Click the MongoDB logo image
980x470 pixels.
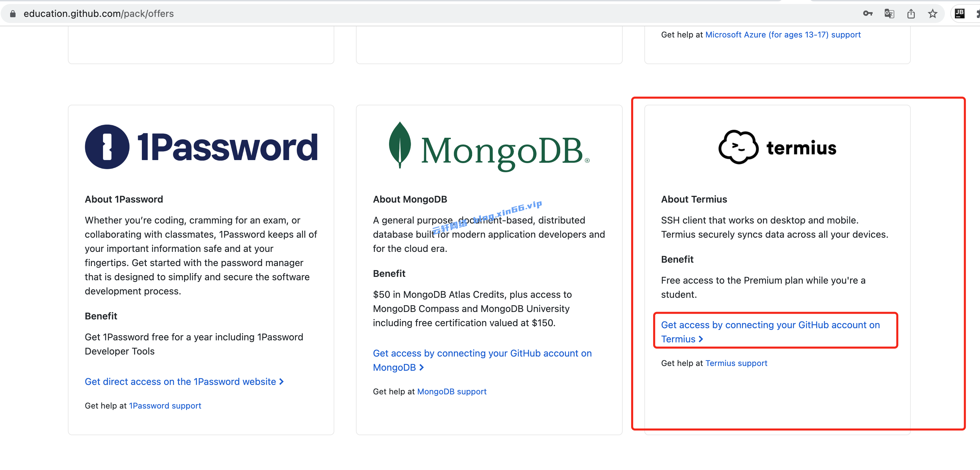click(489, 148)
